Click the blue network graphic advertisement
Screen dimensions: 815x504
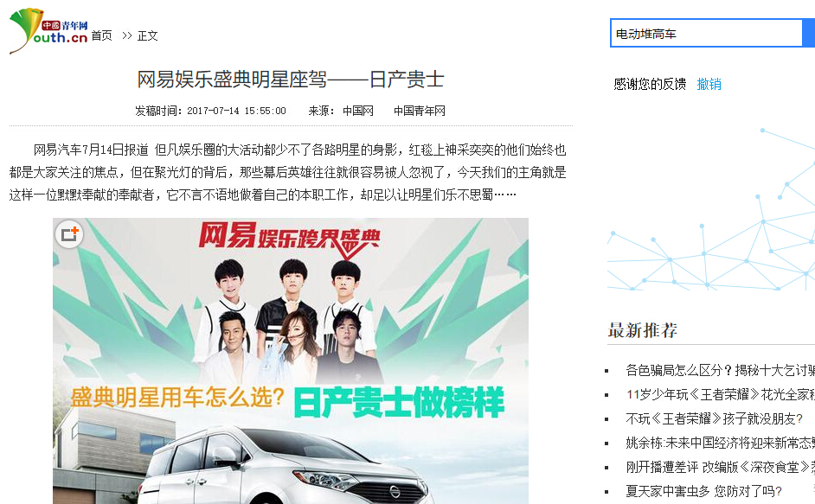(x=711, y=207)
